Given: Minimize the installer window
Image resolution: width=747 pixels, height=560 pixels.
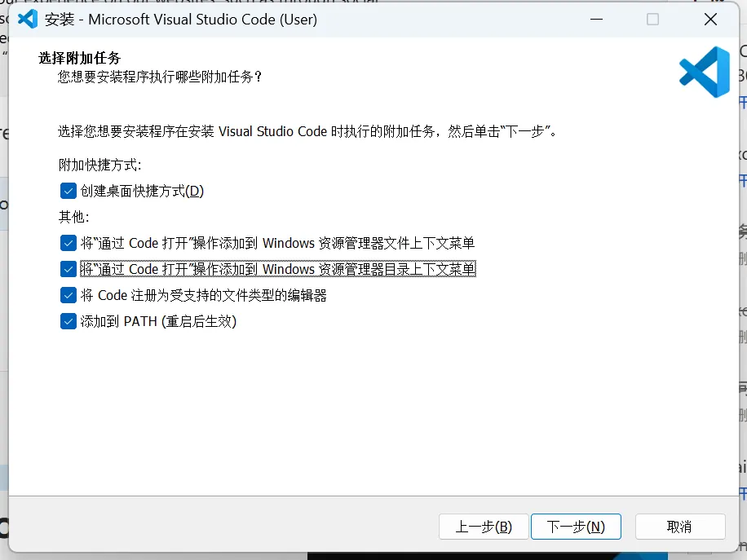Looking at the screenshot, I should point(596,19).
